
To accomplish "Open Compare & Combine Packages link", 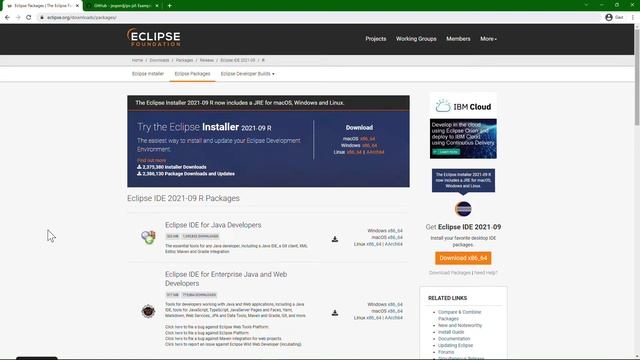I will (x=460, y=315).
